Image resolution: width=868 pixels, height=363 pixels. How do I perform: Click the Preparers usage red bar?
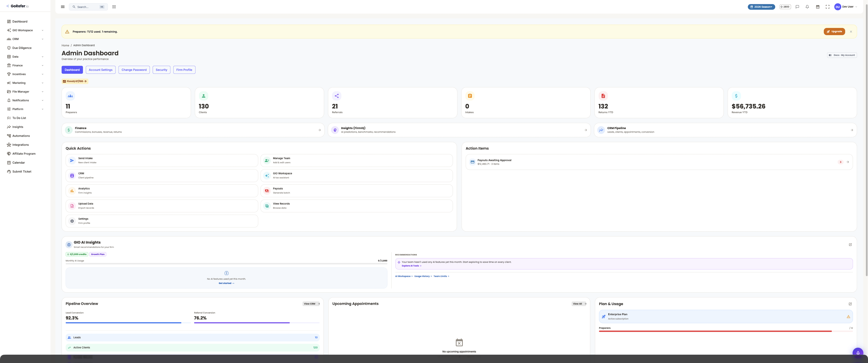pos(715,331)
